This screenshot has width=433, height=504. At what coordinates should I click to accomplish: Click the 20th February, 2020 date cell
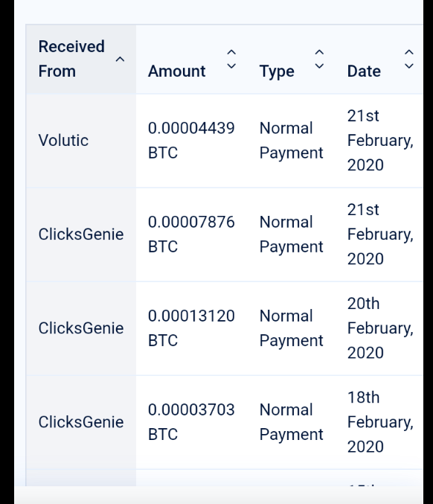pyautogui.click(x=380, y=328)
